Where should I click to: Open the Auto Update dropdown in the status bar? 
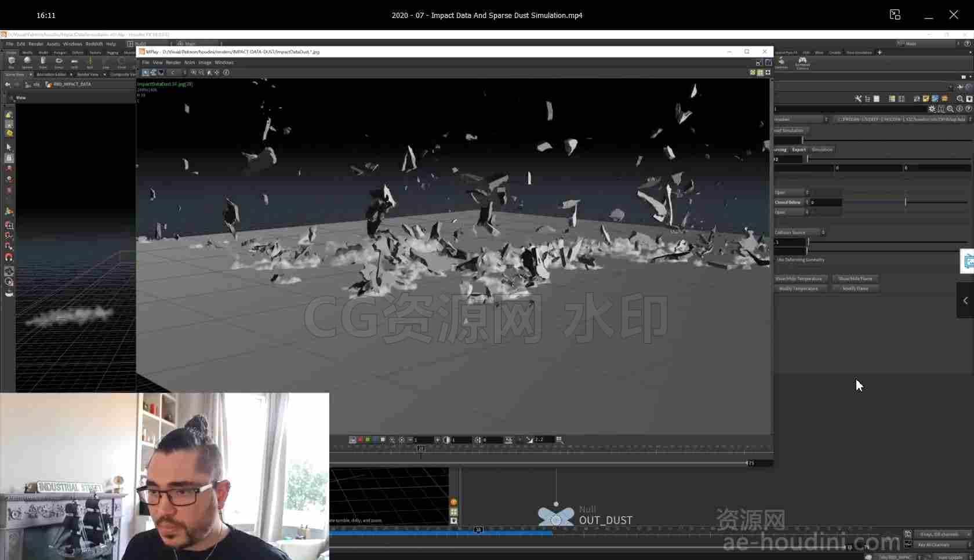(953, 557)
